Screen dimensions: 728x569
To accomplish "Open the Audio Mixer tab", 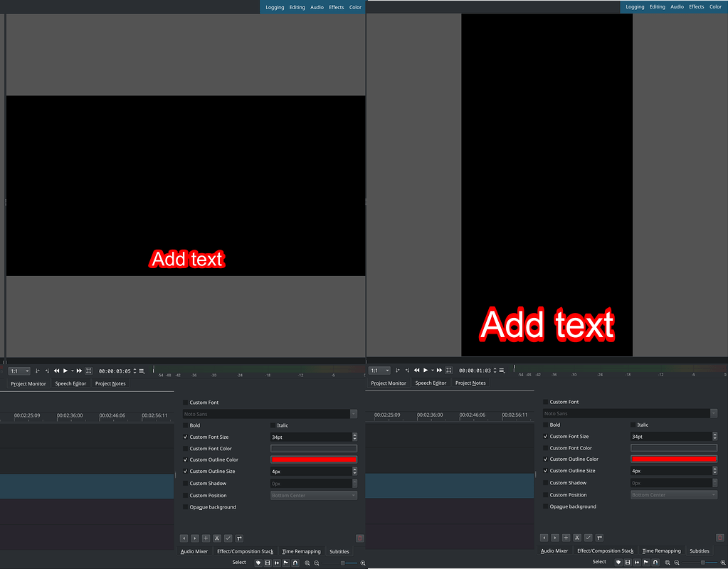I will (x=194, y=551).
